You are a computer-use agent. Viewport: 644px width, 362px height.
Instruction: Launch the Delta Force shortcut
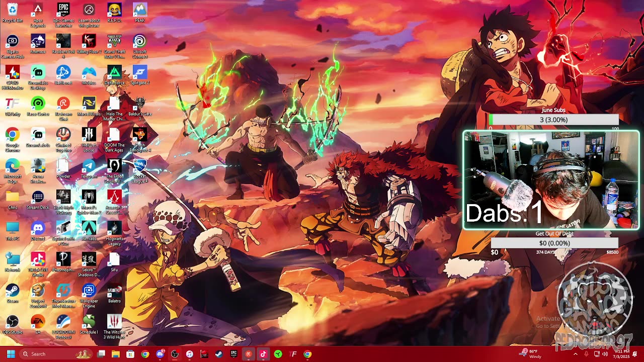[x=114, y=75]
